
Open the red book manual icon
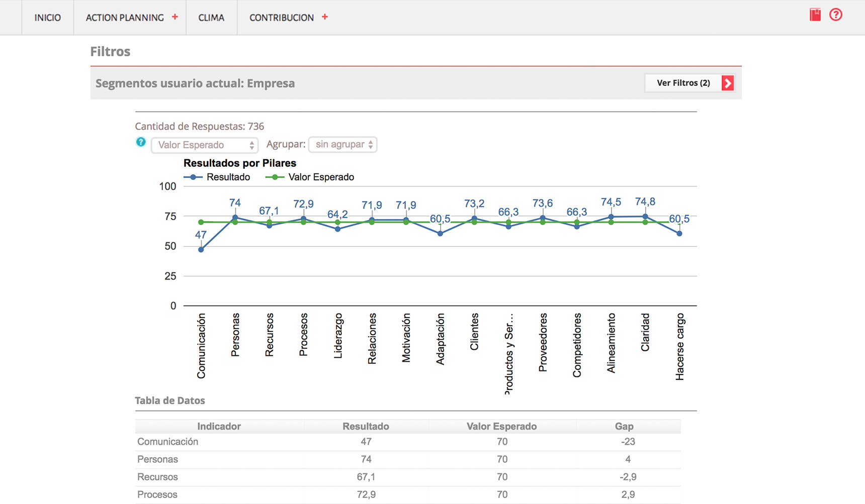(815, 15)
